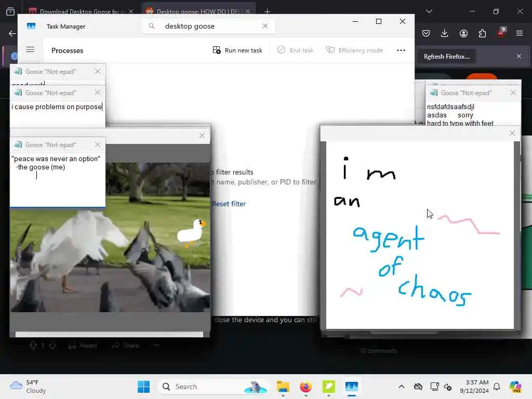Image resolution: width=532 pixels, height=399 pixels.
Task: Click the Task Manager search field
Action: coord(208,26)
